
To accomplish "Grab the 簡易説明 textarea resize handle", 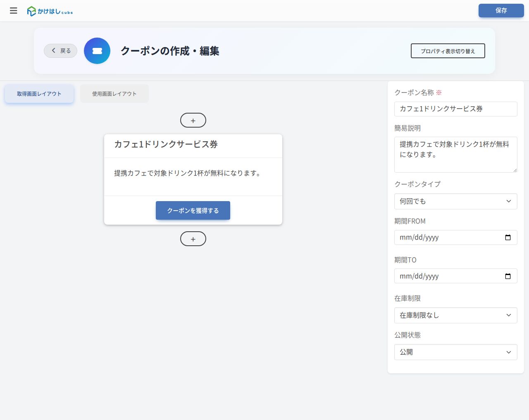I will 515,170.
